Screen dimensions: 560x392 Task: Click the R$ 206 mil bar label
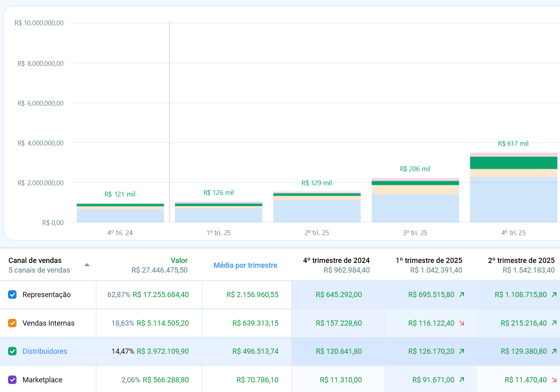415,169
